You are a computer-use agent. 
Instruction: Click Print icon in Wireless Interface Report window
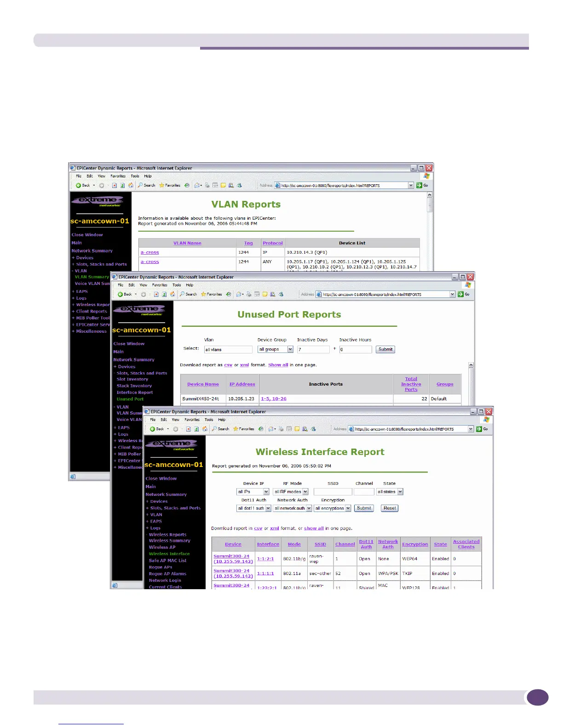pos(281,429)
